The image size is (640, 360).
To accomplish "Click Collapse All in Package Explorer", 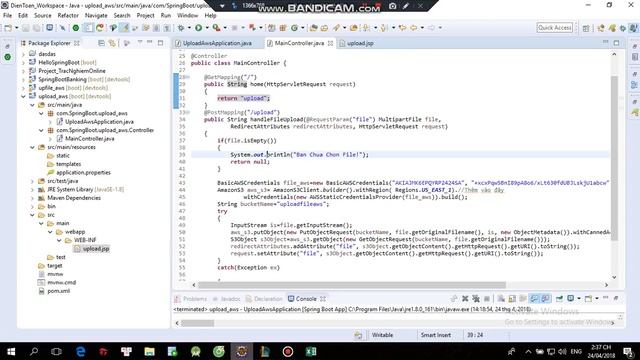I will (x=102, y=43).
